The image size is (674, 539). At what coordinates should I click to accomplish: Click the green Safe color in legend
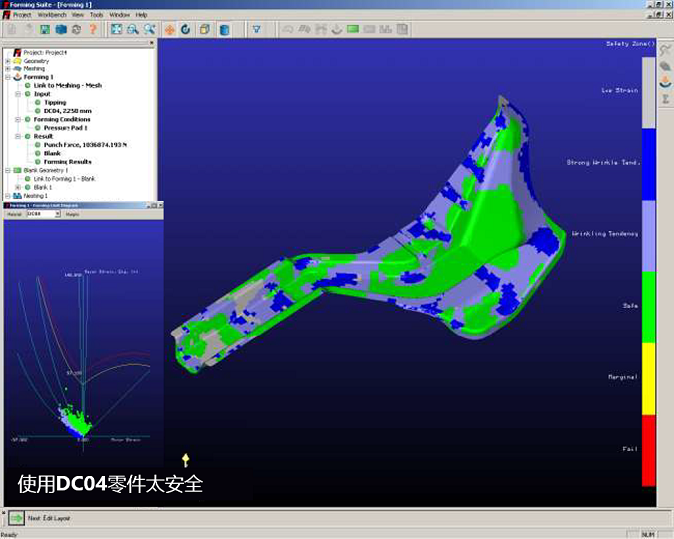tap(647, 306)
